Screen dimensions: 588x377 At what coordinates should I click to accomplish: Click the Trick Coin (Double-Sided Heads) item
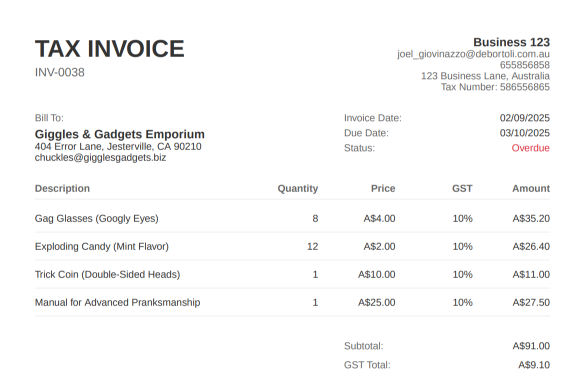coord(107,274)
